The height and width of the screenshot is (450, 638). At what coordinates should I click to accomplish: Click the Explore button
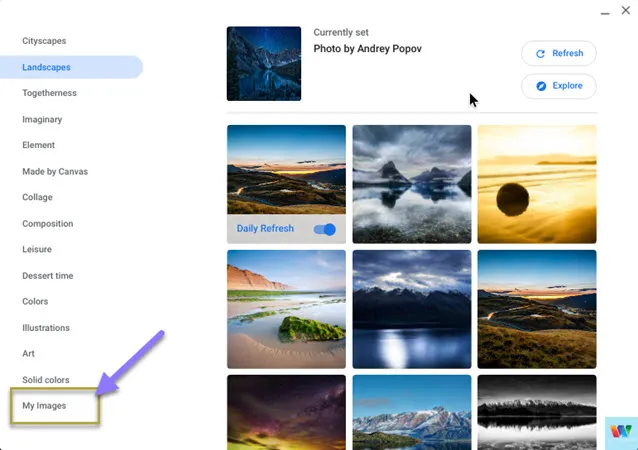(x=559, y=86)
